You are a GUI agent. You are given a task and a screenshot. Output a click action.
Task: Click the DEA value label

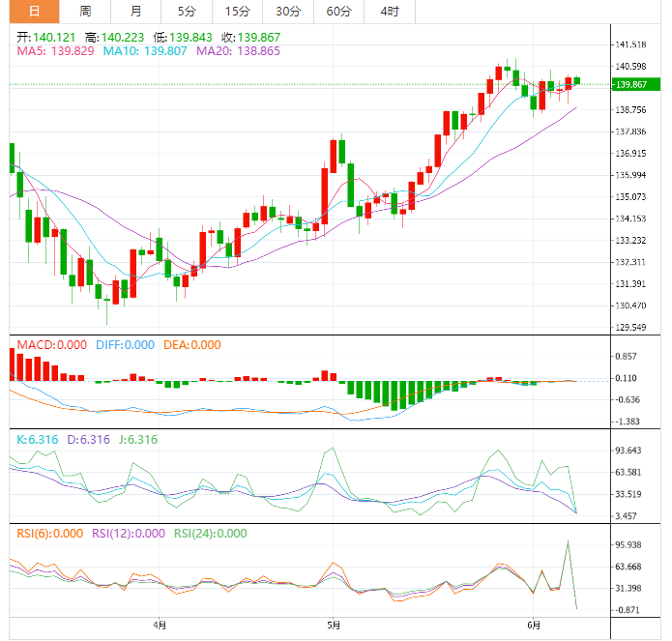click(190, 345)
